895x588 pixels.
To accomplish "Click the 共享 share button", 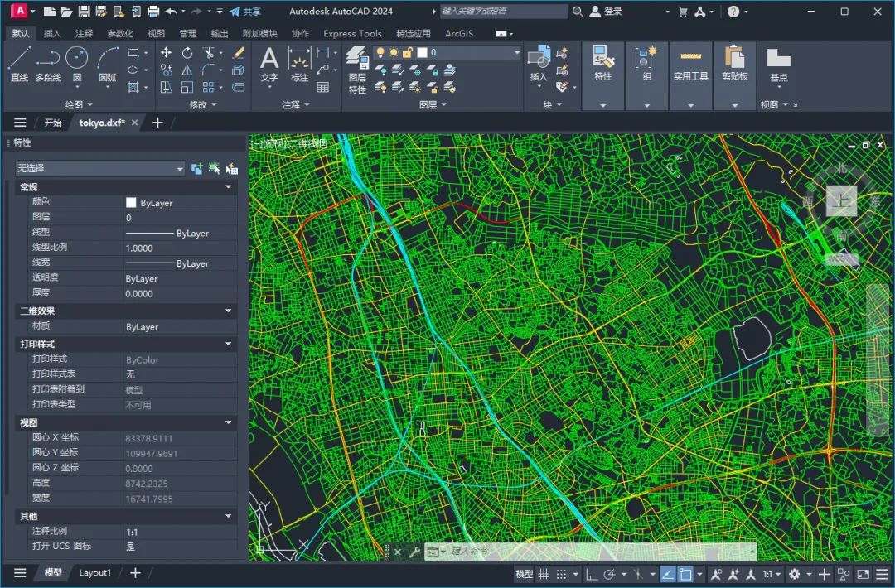I will [x=244, y=12].
